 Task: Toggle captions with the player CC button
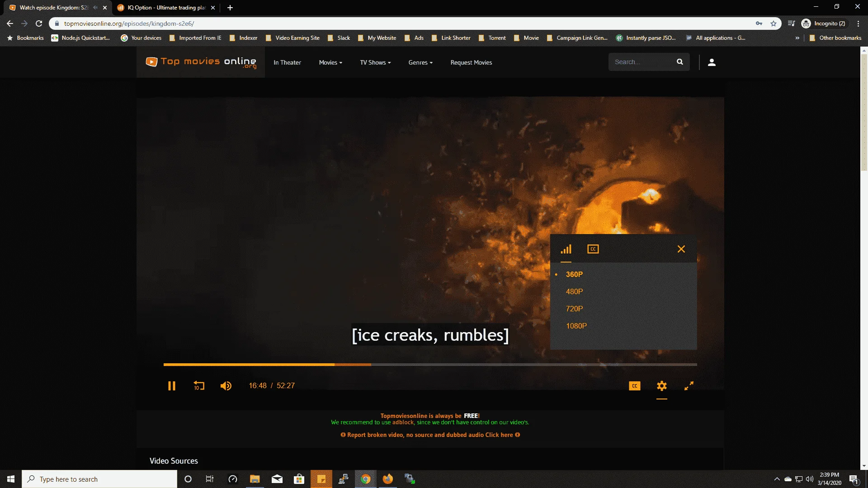click(635, 386)
